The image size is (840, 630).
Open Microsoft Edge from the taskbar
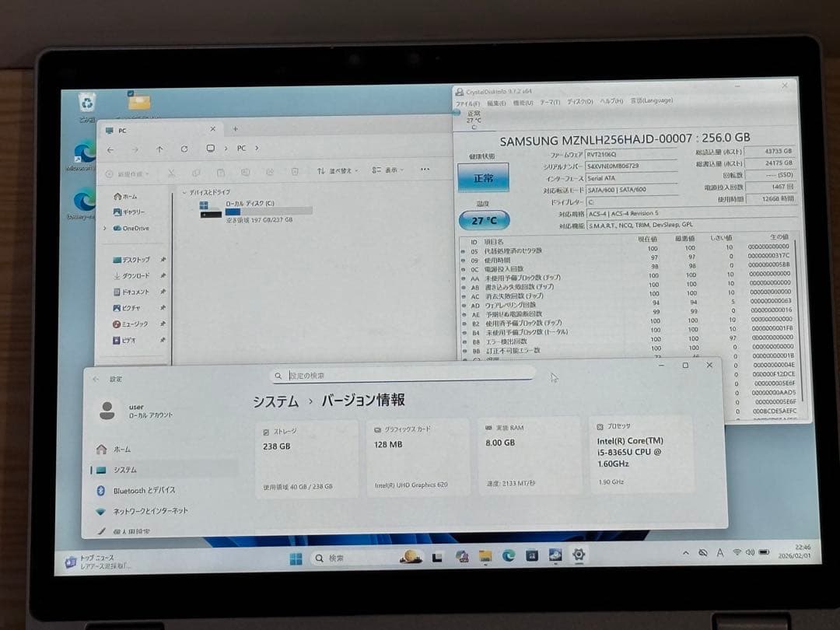click(x=509, y=554)
